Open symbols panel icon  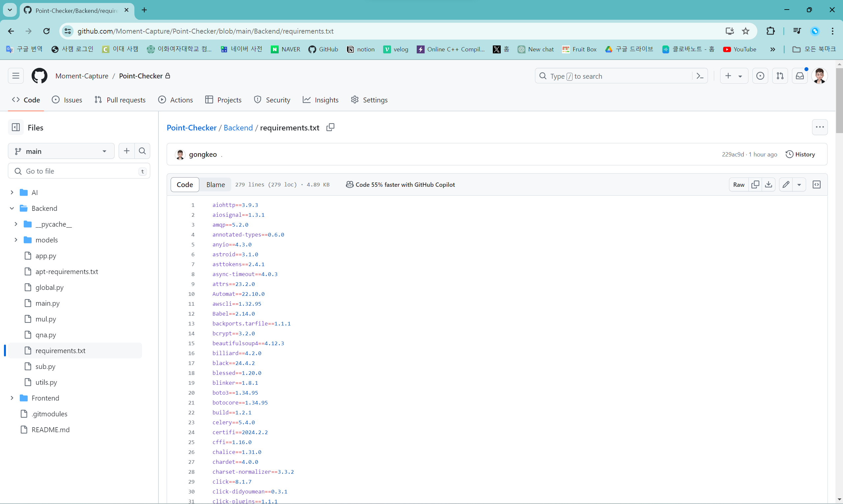[x=817, y=184]
